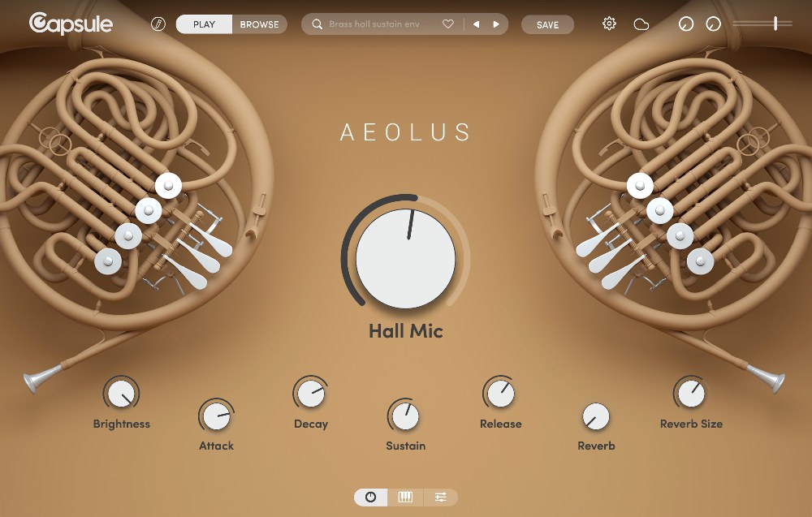Switch to PLAY mode

(x=204, y=24)
